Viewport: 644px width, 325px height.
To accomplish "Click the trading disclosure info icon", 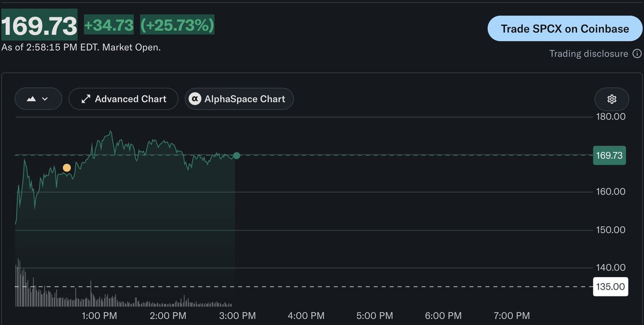I will [x=637, y=54].
